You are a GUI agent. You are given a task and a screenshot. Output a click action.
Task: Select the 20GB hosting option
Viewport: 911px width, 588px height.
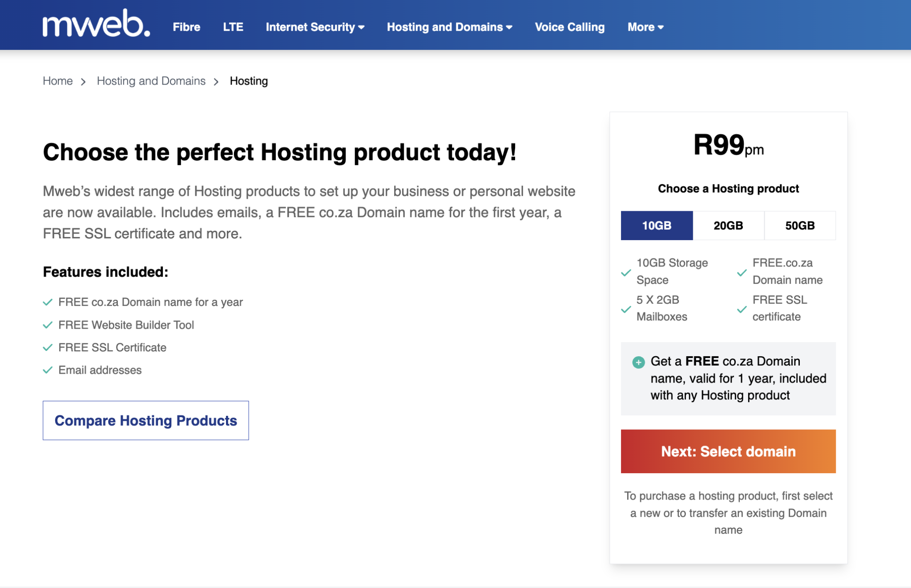(728, 226)
